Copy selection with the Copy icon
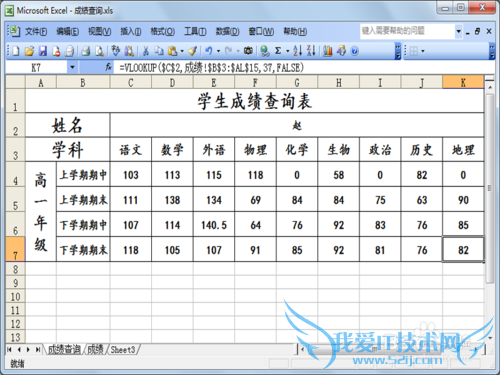The width and height of the screenshot is (500, 375). (159, 51)
